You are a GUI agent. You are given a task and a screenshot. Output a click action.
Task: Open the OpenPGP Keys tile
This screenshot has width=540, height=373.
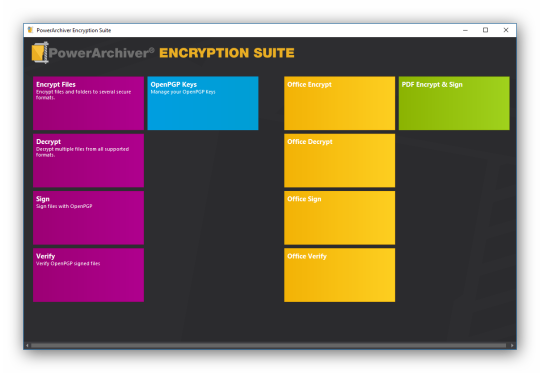point(203,103)
